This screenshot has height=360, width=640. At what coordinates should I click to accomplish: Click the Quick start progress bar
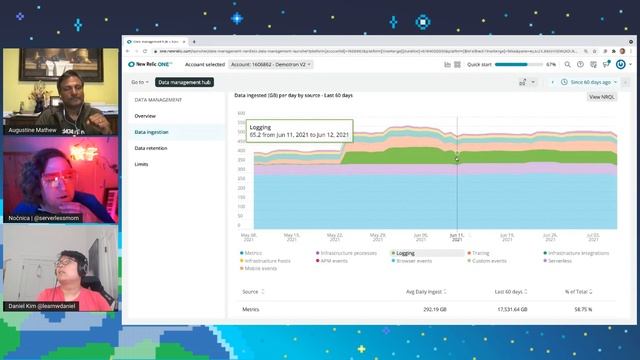click(518, 64)
